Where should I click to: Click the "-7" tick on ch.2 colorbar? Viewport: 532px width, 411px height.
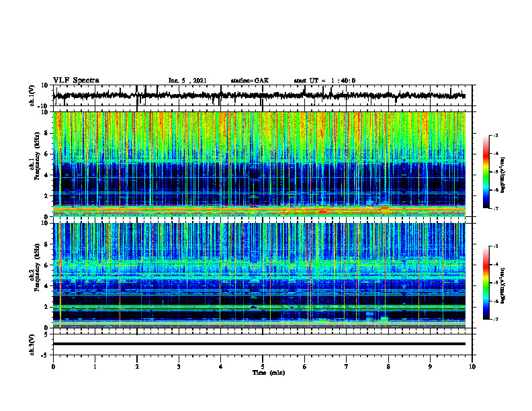click(496, 319)
